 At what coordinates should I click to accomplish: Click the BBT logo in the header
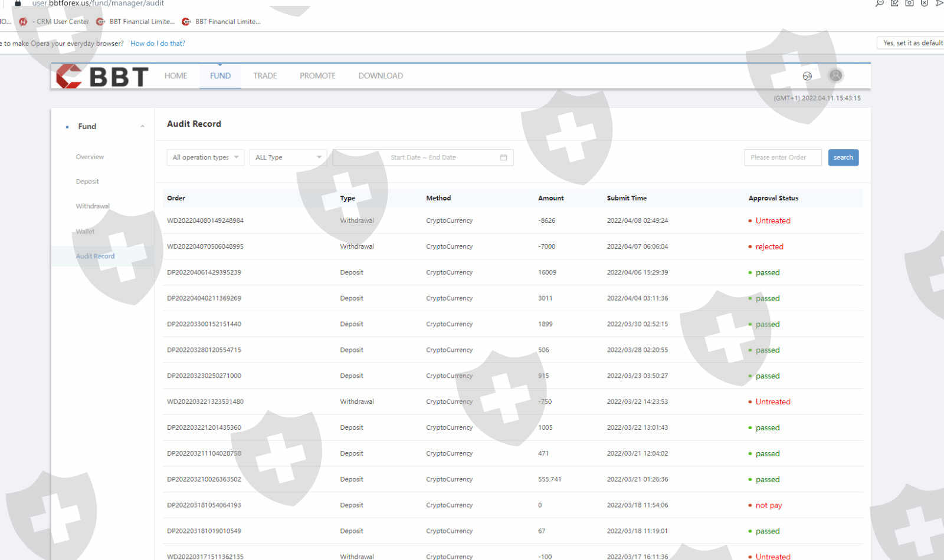[x=102, y=77]
